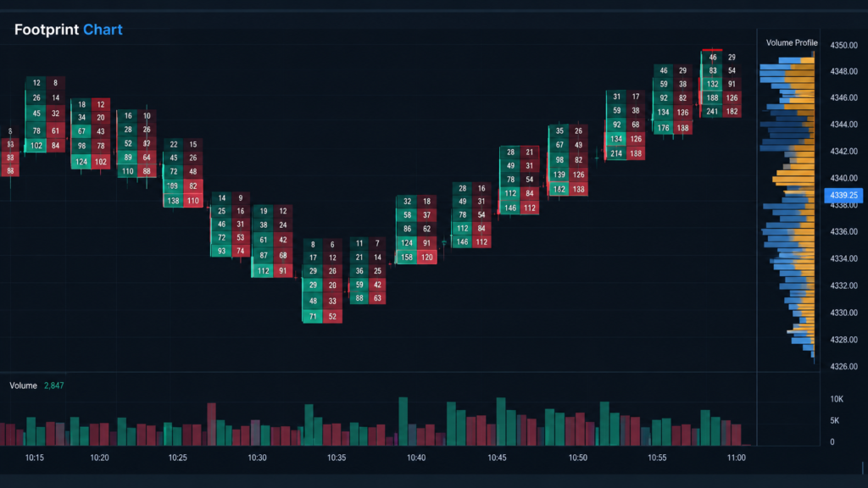
Task: Click the footprint cell showing 109
Action: (173, 186)
